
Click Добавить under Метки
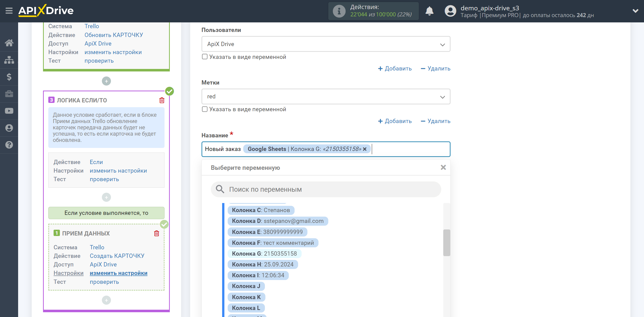coord(395,121)
